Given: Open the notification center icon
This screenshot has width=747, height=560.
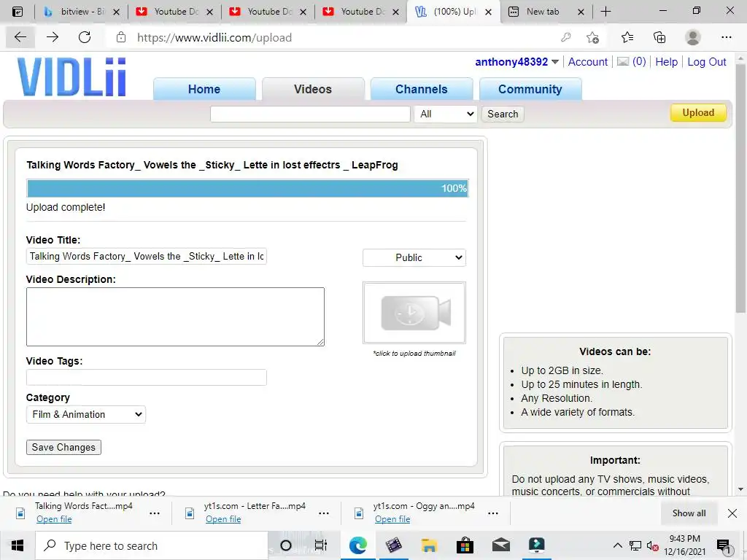Looking at the screenshot, I should pos(724,547).
